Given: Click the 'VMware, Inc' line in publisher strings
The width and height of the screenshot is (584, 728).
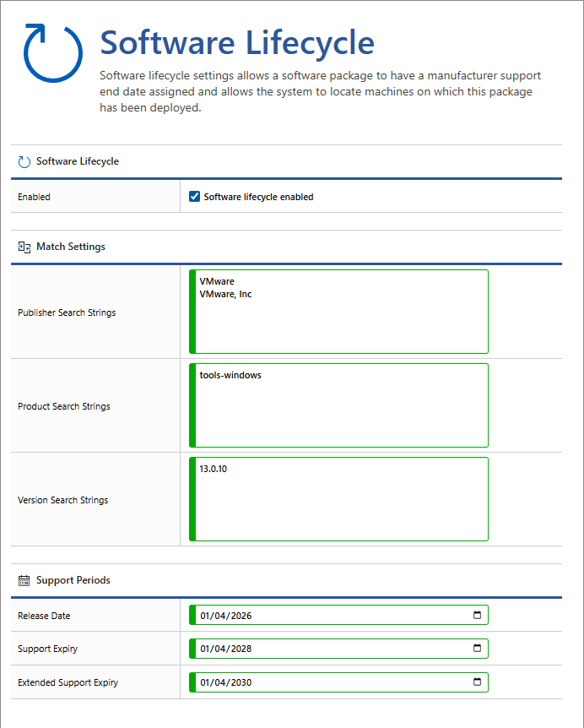Looking at the screenshot, I should [225, 294].
